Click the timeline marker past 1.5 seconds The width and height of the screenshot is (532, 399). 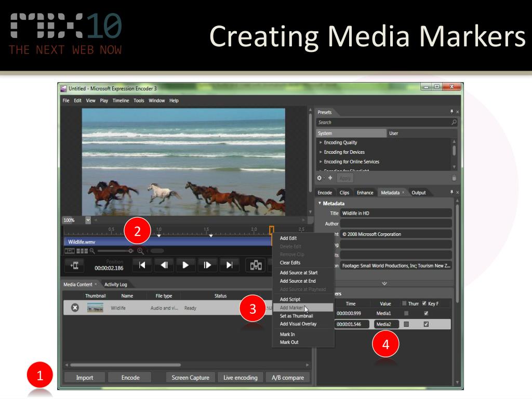211,235
